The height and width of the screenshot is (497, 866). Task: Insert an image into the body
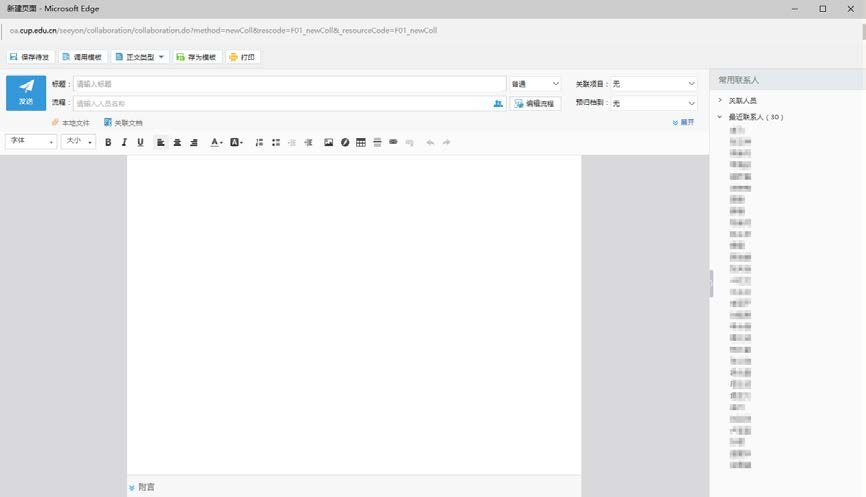pyautogui.click(x=328, y=142)
